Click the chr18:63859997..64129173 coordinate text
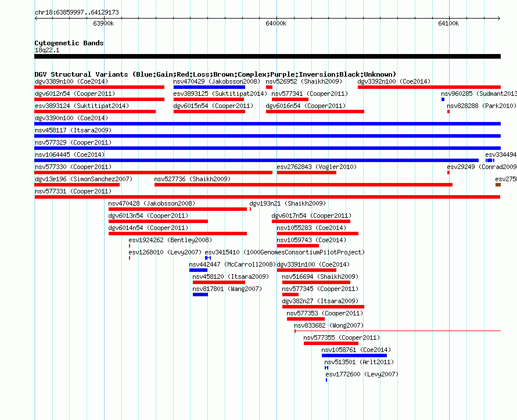This screenshot has height=420, width=517. 77,13
